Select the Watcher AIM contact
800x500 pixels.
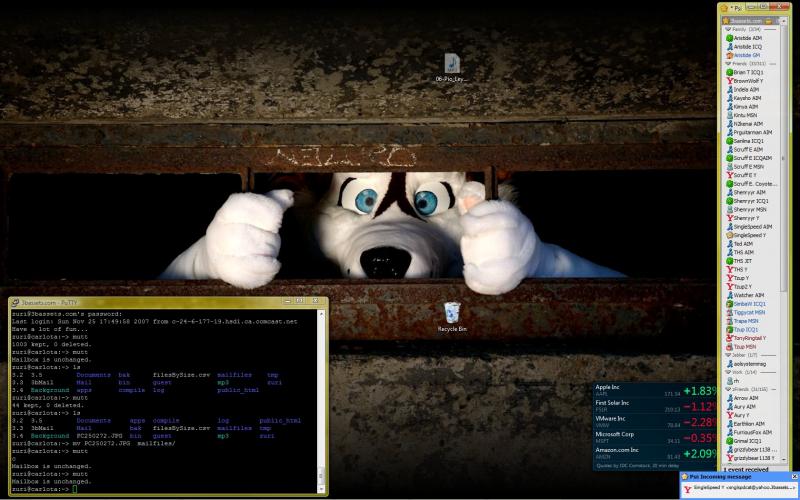[749, 295]
